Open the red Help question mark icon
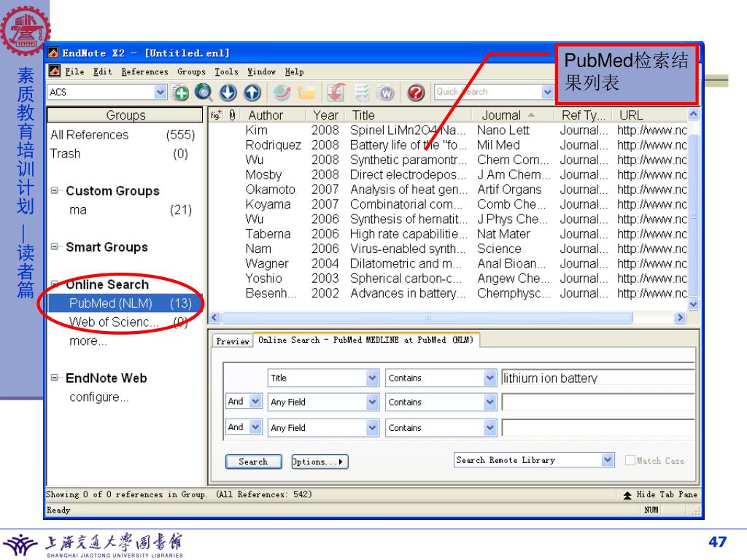This screenshot has width=747, height=560. pyautogui.click(x=416, y=93)
